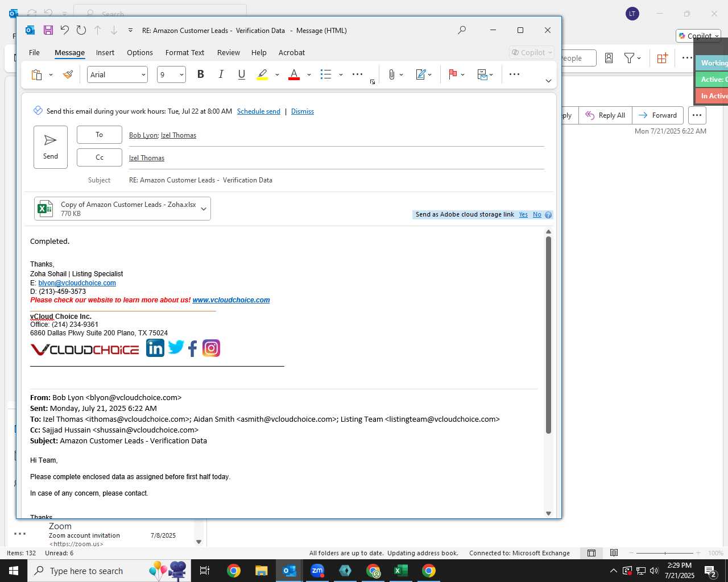Toggle italic formatting
Image resolution: width=728 pixels, height=582 pixels.
221,74
